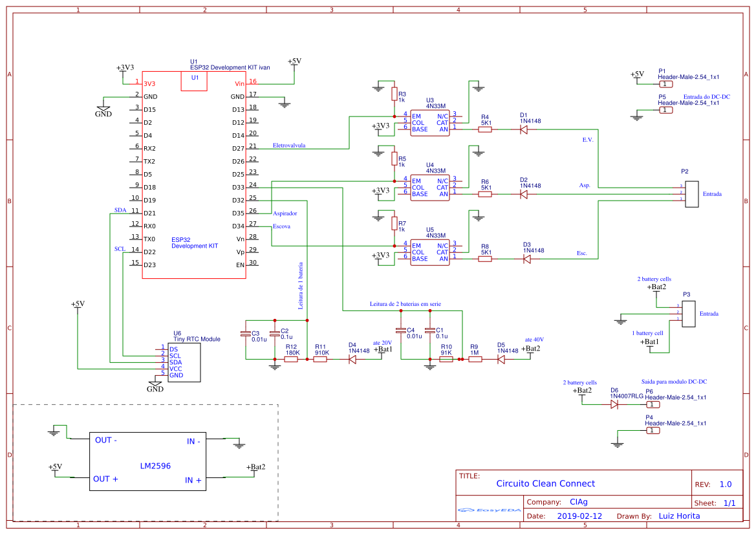The height and width of the screenshot is (535, 756).
Task: Select the U6 Tiny RTC Module block
Action: coord(184,362)
